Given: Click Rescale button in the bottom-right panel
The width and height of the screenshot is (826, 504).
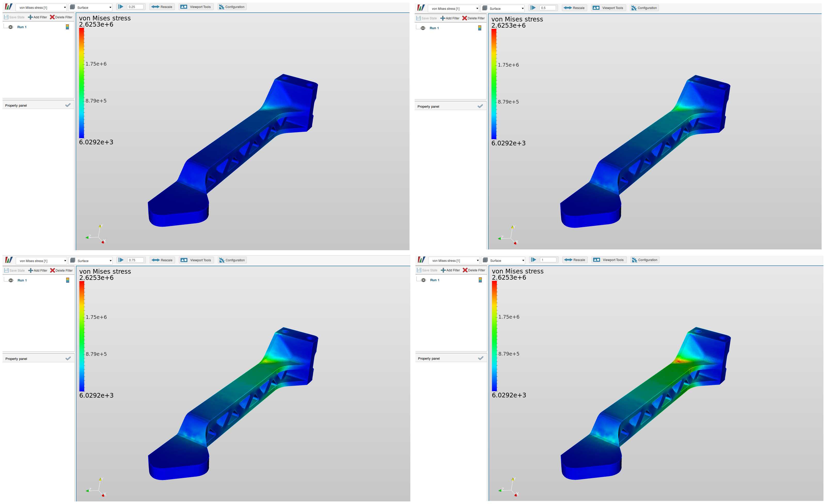Looking at the screenshot, I should [x=575, y=260].
